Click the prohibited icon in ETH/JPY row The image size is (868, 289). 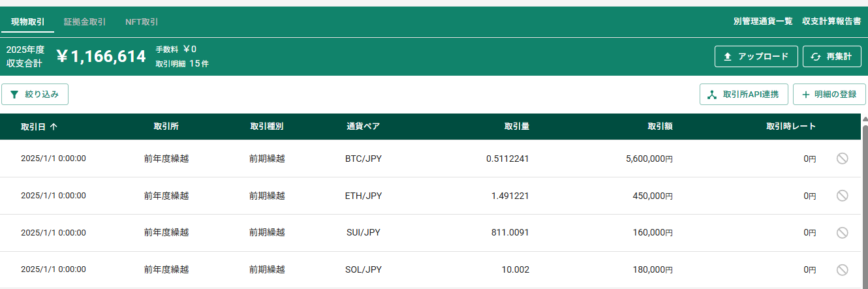pos(843,195)
